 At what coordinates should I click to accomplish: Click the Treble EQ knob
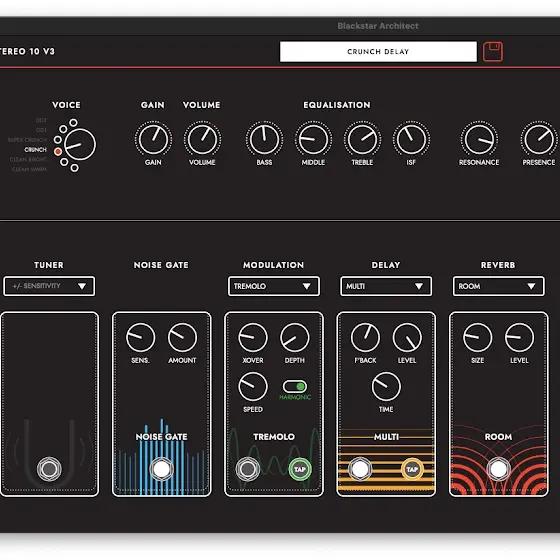pyautogui.click(x=362, y=139)
